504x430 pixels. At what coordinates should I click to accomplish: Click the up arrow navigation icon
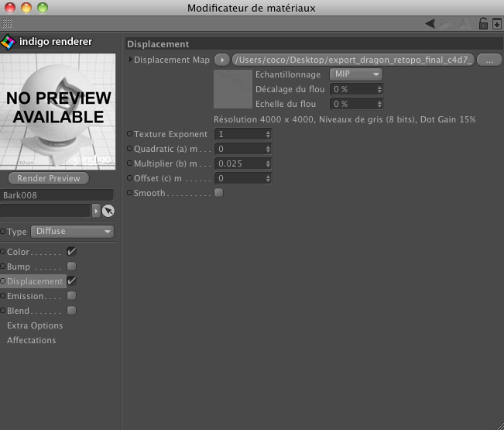tap(465, 23)
